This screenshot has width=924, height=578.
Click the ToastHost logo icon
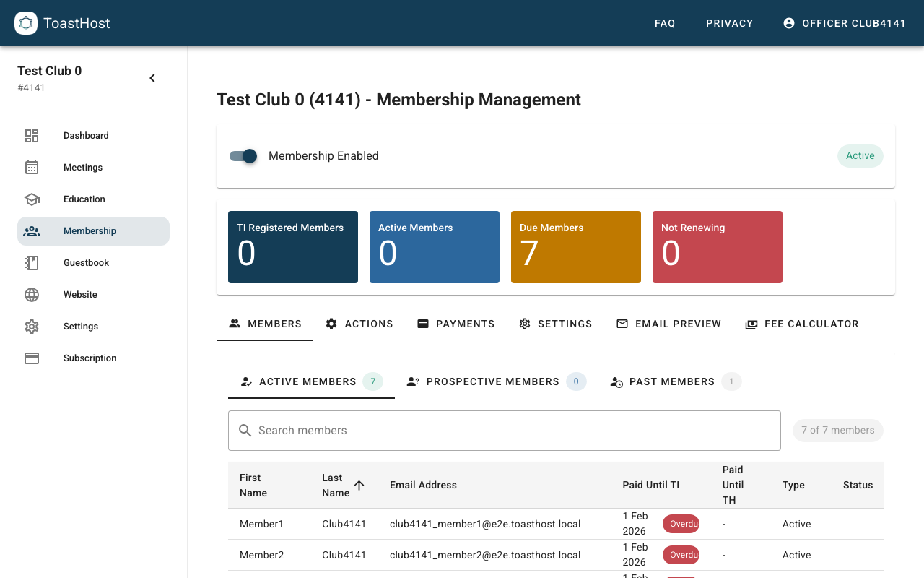(x=26, y=23)
